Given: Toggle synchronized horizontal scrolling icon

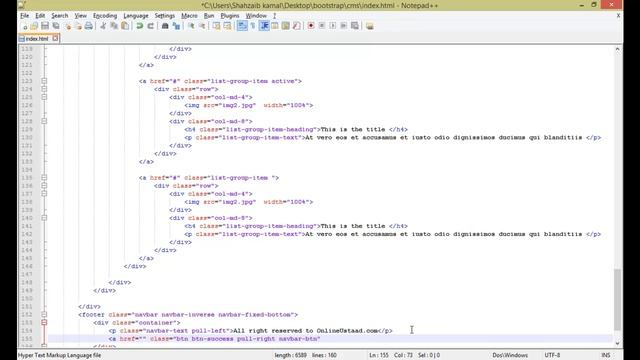Looking at the screenshot, I should point(227,26).
